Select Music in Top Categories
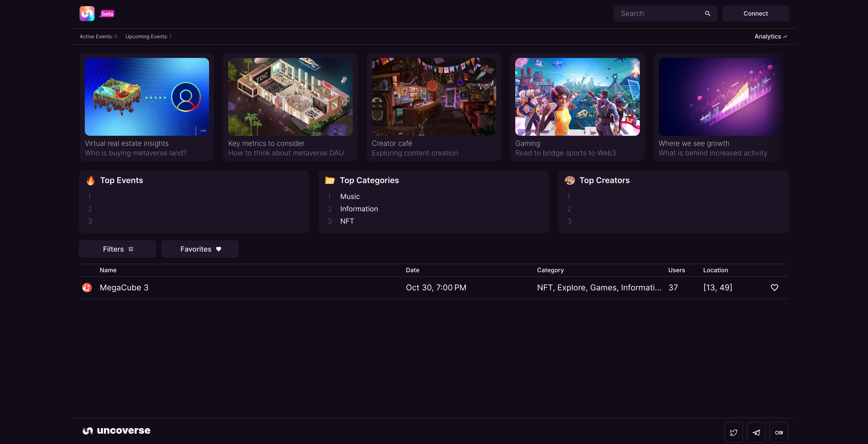868x444 pixels. [350, 196]
